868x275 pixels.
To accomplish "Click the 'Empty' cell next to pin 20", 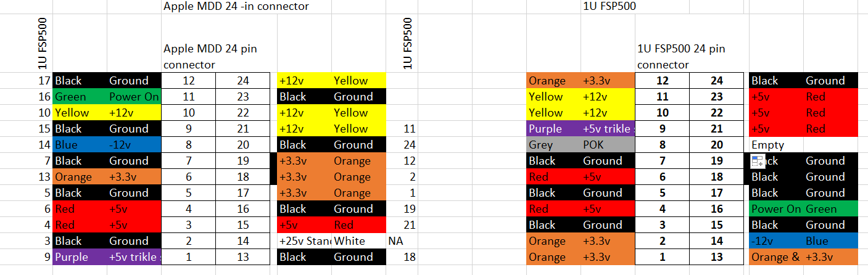I will pos(776,145).
